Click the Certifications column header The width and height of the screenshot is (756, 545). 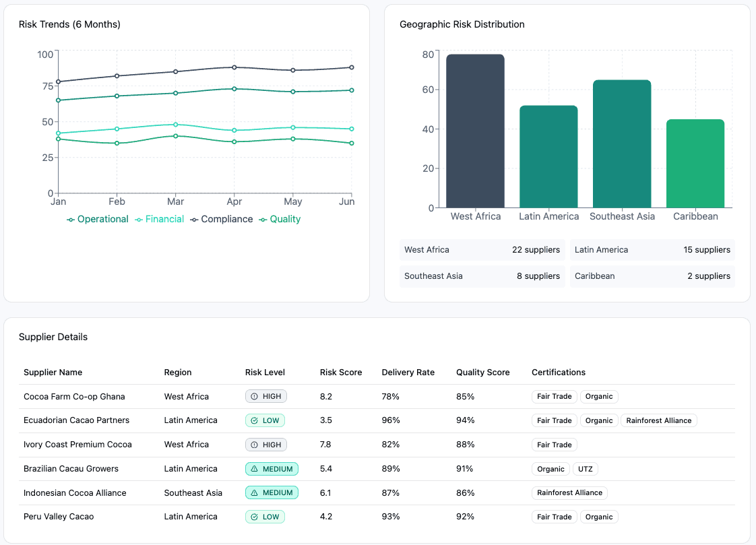coord(559,373)
